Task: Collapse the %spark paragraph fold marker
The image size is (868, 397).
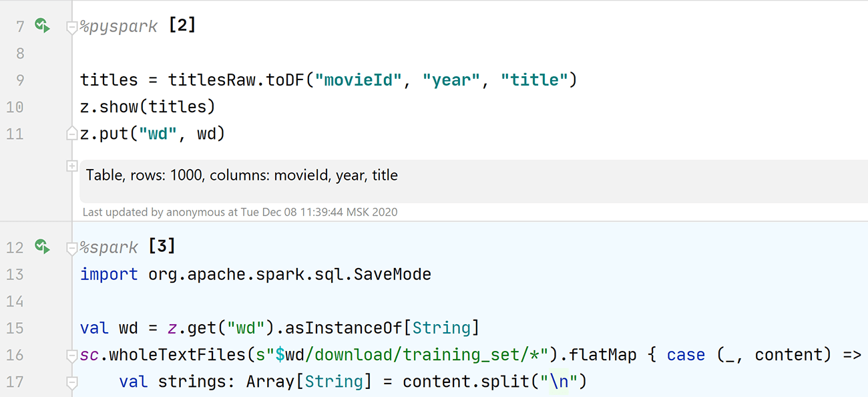Action: (72, 248)
